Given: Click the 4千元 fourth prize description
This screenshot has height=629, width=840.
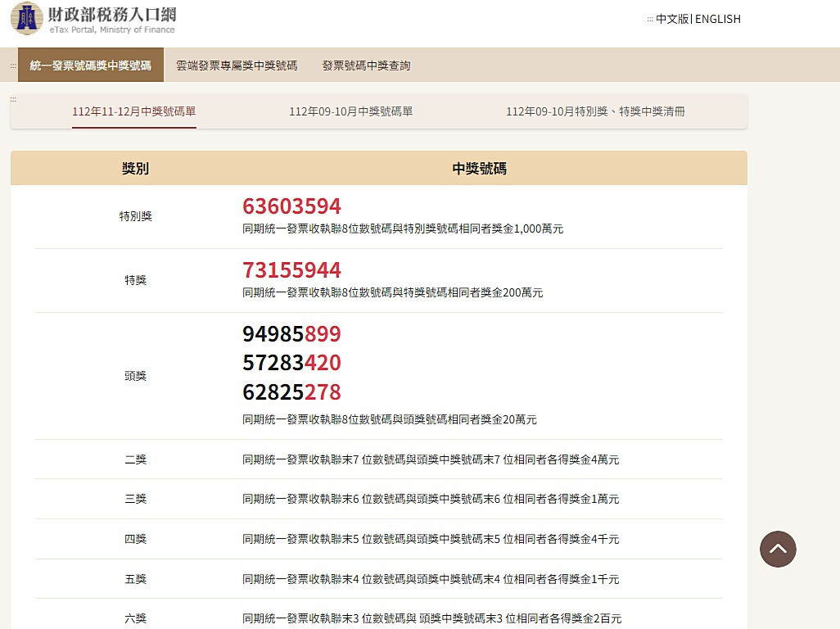Looking at the screenshot, I should (x=431, y=538).
